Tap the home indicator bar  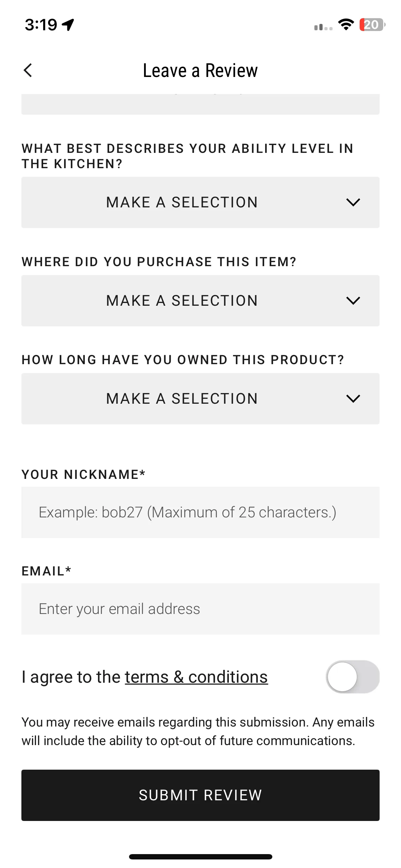[200, 857]
